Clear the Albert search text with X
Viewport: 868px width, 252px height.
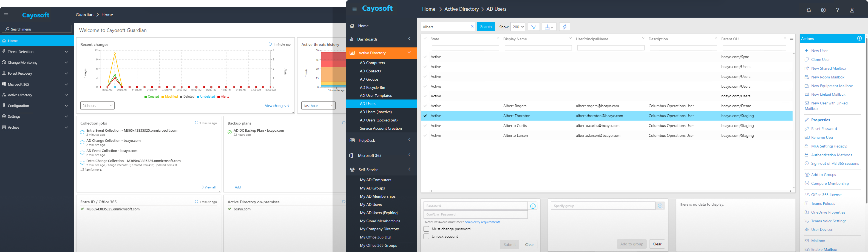pos(472,26)
